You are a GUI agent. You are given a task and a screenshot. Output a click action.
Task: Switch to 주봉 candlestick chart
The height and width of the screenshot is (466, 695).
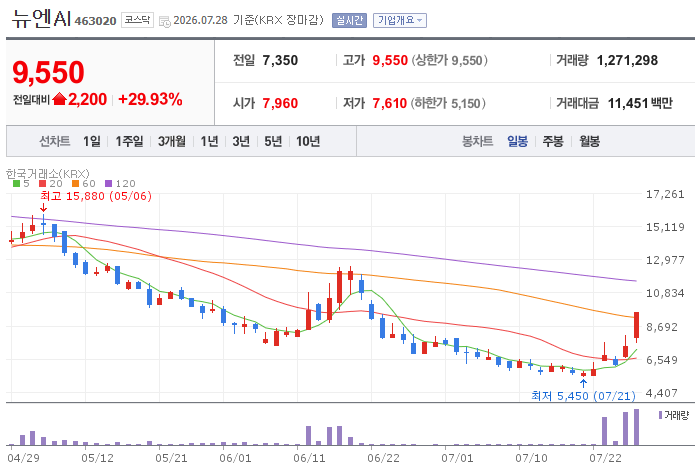click(x=553, y=141)
